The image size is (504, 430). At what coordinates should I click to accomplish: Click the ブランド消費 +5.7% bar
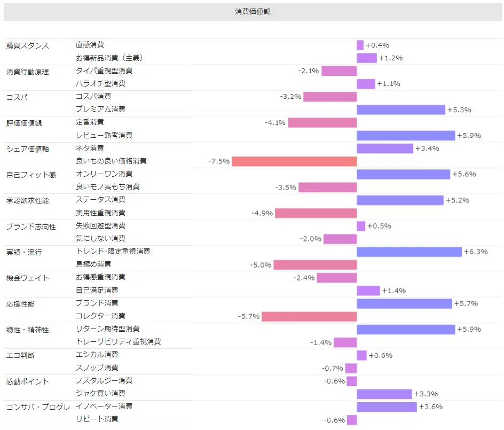404,303
